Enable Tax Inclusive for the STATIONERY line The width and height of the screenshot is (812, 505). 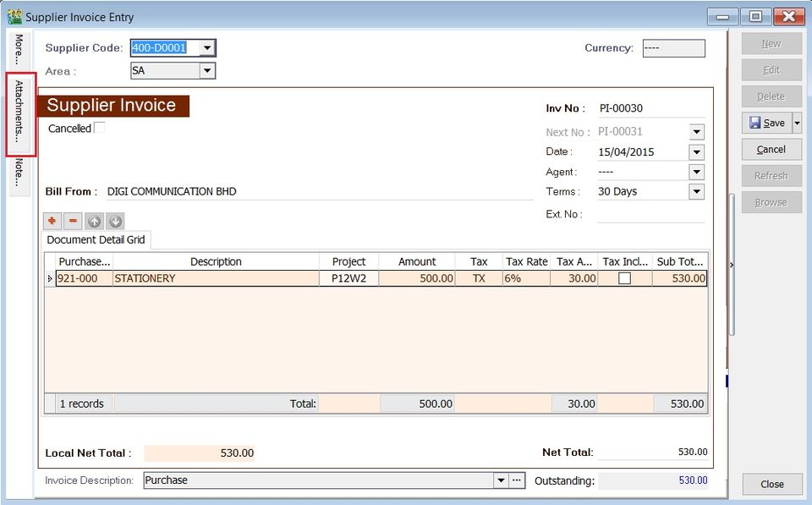623,278
